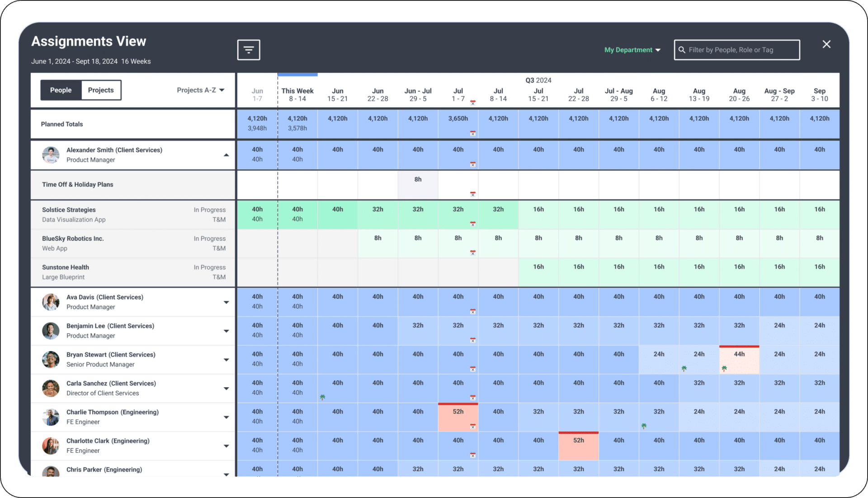The image size is (868, 498).
Task: Click the palm tree icon in Bryan Stewart's Aug 13-19 cell
Action: pyautogui.click(x=684, y=368)
